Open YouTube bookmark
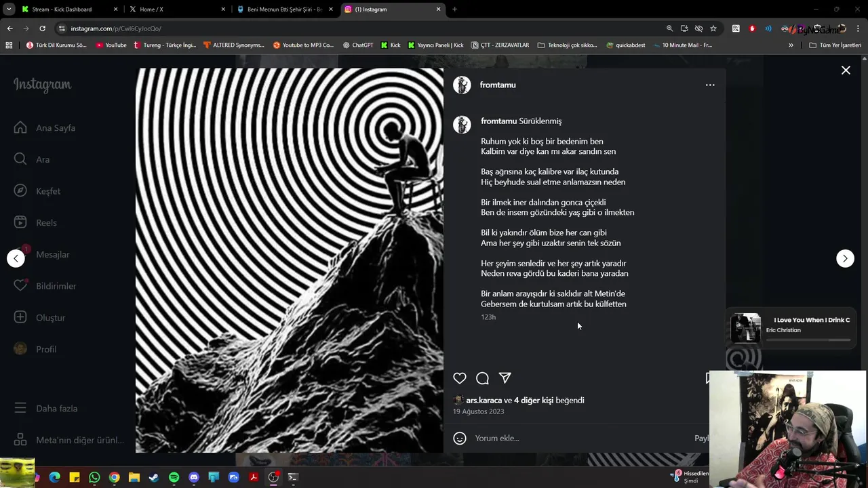 111,45
